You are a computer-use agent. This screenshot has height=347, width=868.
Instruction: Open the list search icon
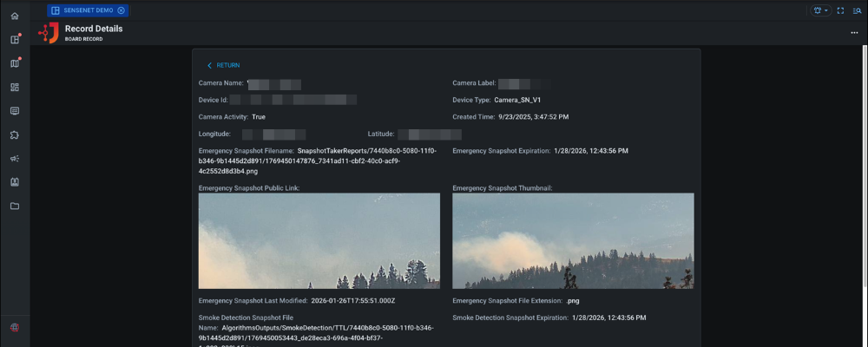(x=857, y=10)
